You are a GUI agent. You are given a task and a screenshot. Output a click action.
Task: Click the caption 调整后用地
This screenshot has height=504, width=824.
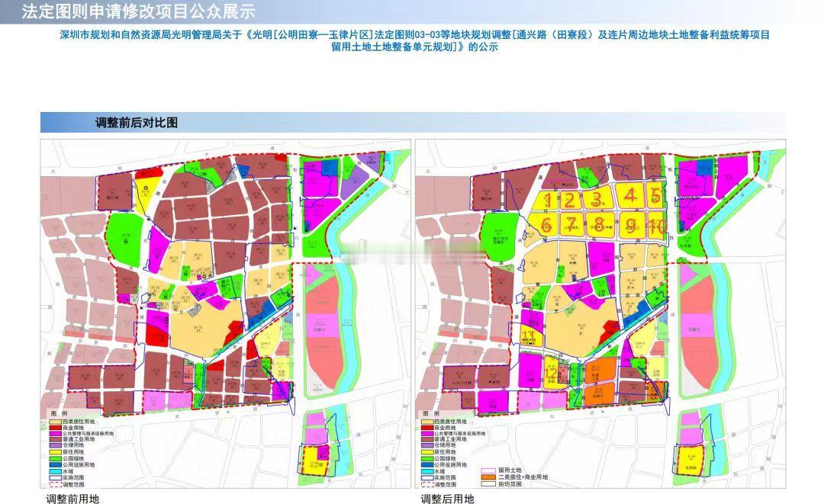pyautogui.click(x=447, y=498)
